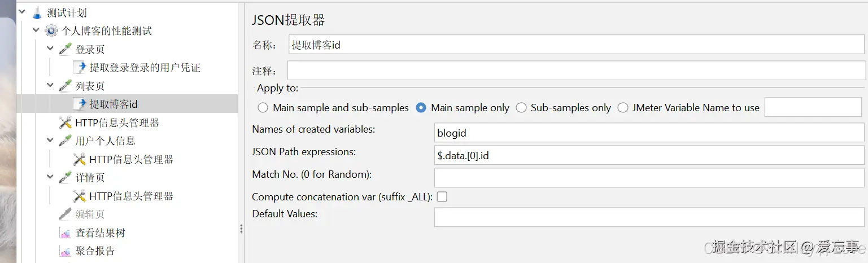Collapse the 个人博客的性能测试 thread group
Viewport: 868px width, 263px height.
36,31
